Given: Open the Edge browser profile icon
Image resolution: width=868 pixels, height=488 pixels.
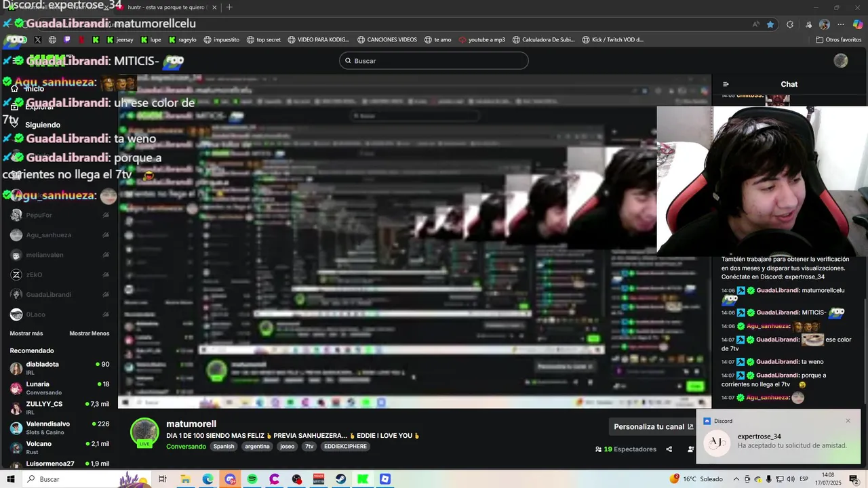Looking at the screenshot, I should (x=825, y=24).
